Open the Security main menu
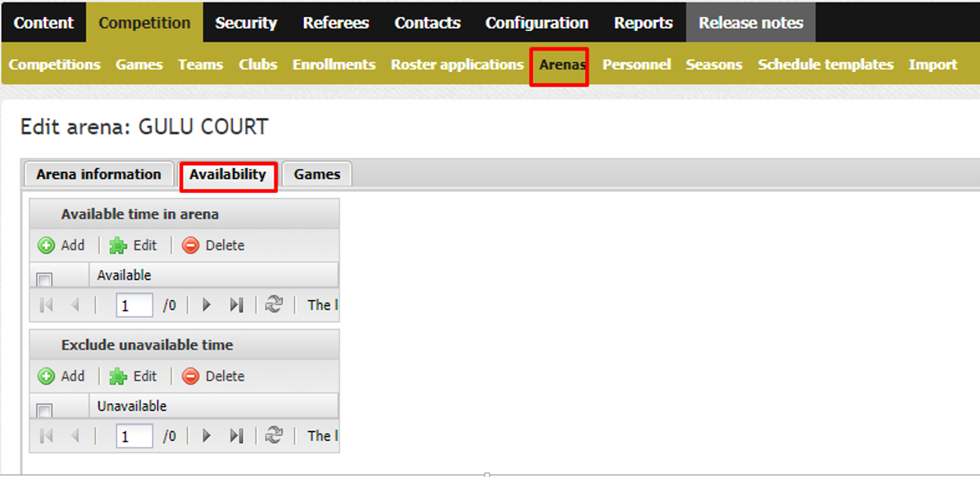 click(246, 23)
